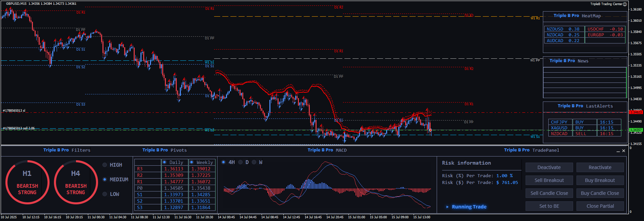This screenshot has width=644, height=221.
Task: Select the LOW filter radio button
Action: (x=105, y=194)
